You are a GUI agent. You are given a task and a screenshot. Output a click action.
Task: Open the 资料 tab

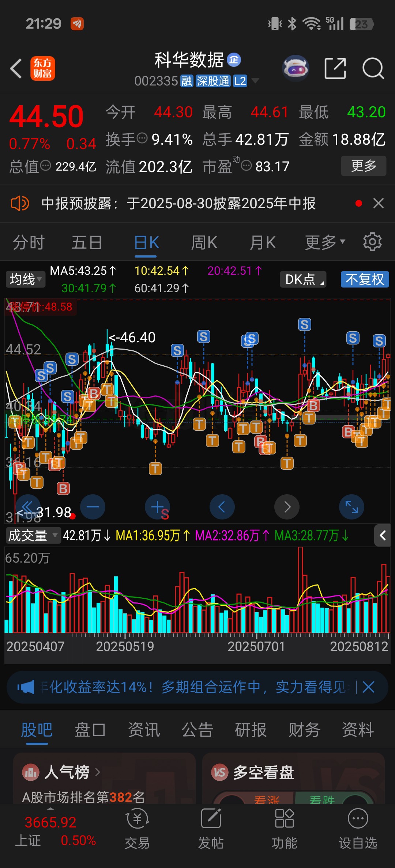coord(358,730)
